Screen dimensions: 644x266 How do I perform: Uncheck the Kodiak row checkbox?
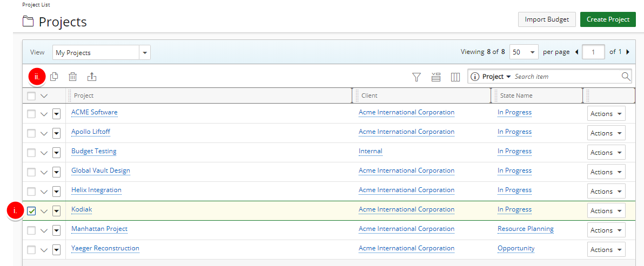tap(31, 211)
